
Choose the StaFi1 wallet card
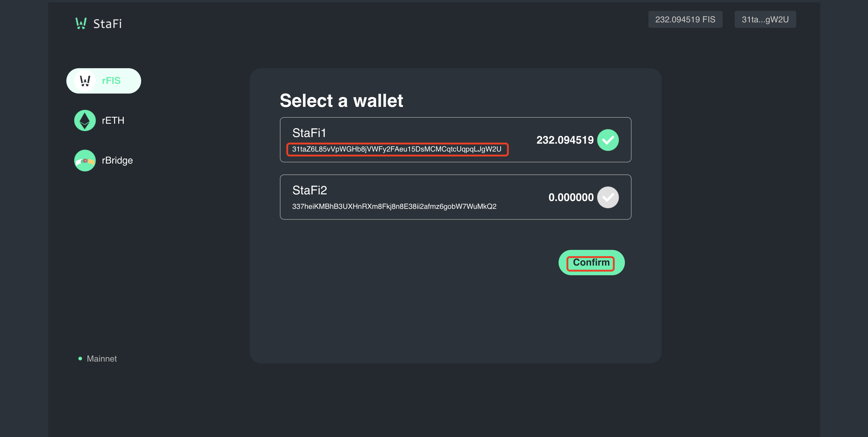(456, 140)
